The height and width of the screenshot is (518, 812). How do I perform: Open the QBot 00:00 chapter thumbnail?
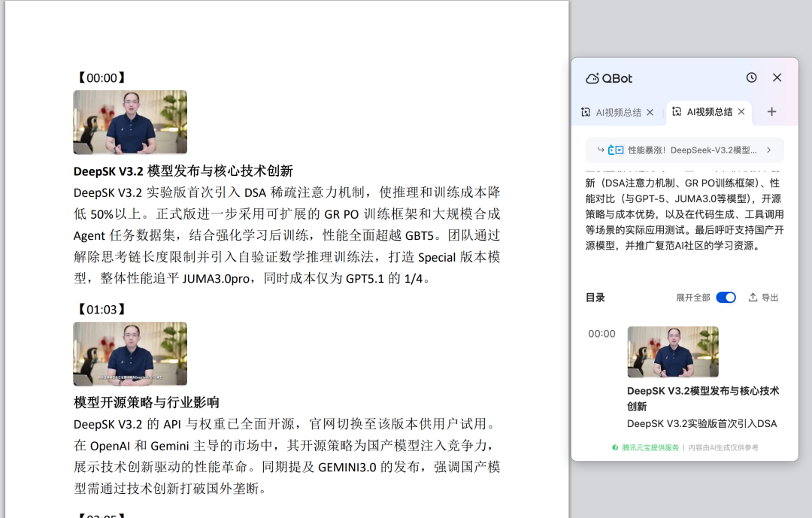(673, 352)
